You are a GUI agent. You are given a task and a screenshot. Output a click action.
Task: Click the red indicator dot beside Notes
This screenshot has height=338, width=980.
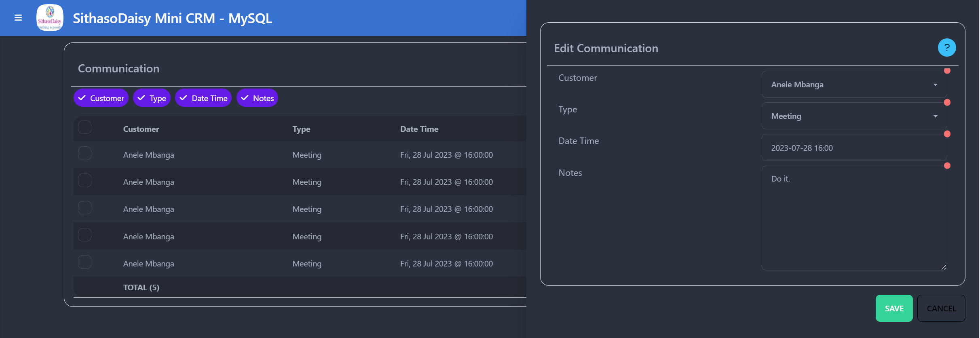(947, 166)
